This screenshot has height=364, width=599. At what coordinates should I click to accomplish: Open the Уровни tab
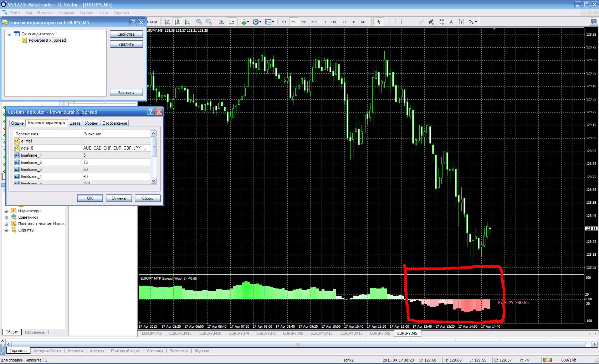pos(92,123)
